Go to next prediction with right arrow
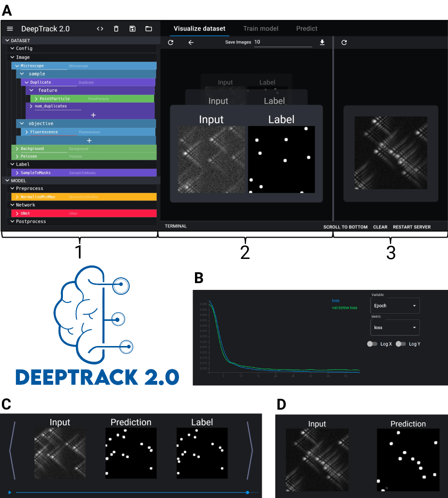448x498 pixels. [250, 450]
